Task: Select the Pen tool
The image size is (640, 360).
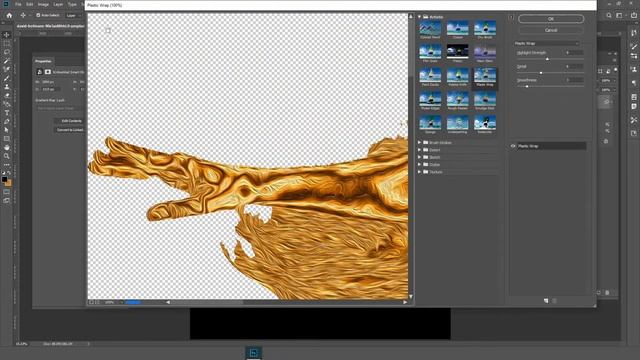Action: 7,121
